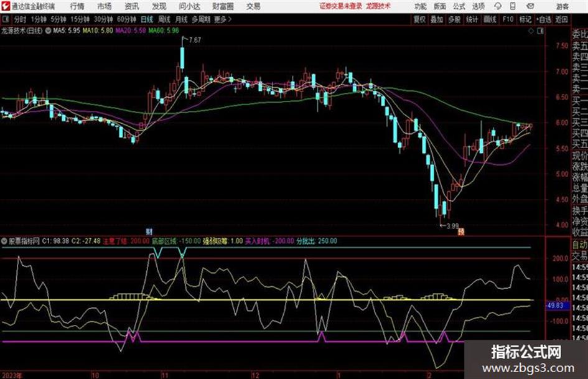Open the headset customer service icon
Screen dimensions: 588x379
click(498, 6)
